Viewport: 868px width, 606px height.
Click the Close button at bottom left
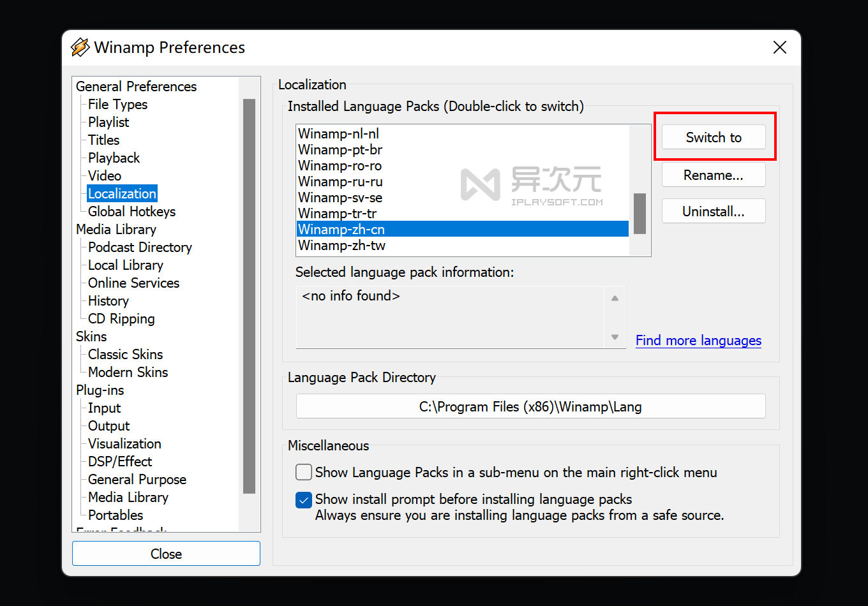(x=166, y=554)
